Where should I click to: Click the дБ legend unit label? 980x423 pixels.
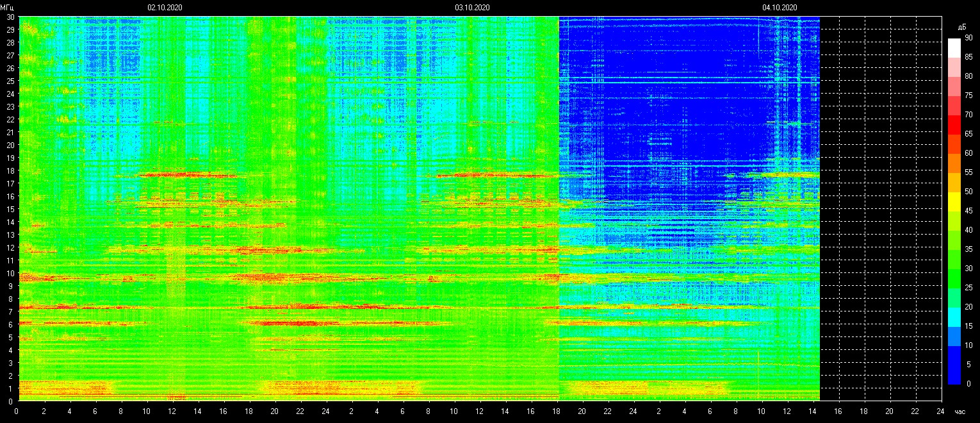pos(961,27)
